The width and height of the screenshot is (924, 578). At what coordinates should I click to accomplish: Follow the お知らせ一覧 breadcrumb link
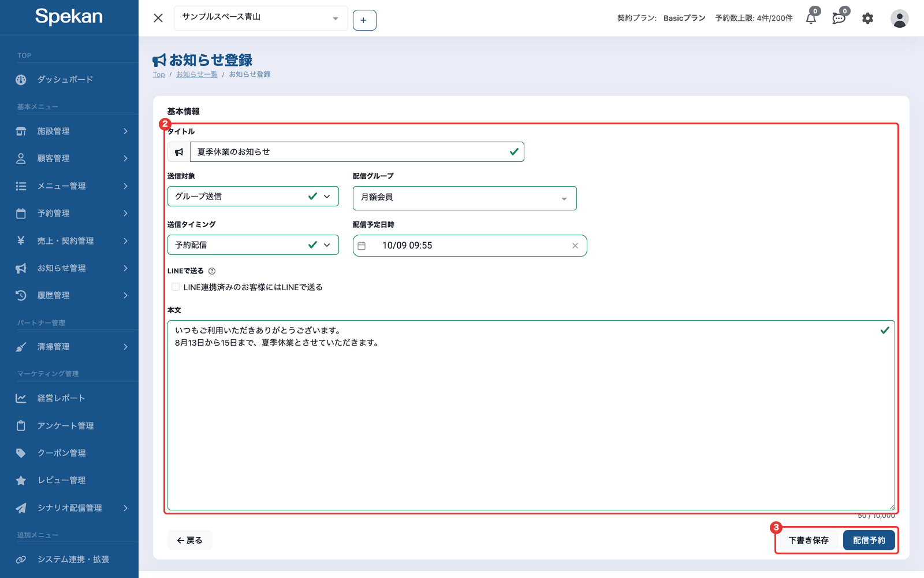coord(197,75)
